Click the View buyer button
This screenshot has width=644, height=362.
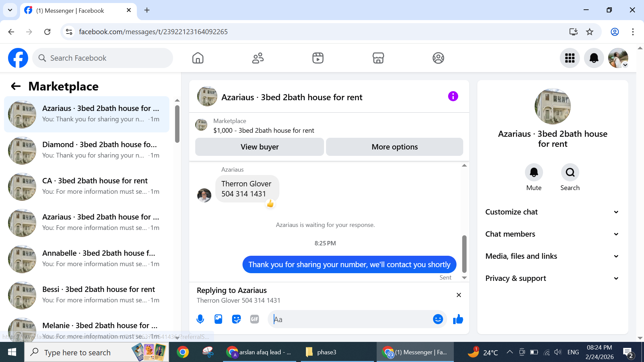pos(259,147)
